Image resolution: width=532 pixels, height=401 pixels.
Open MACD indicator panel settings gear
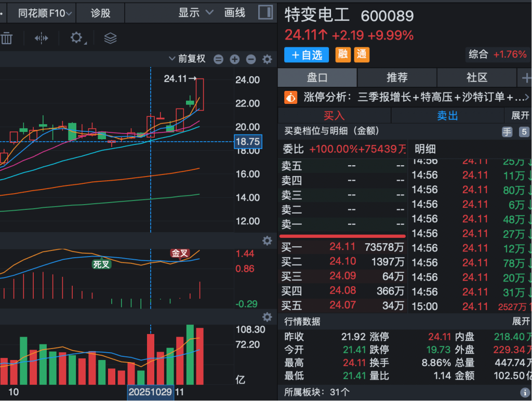tap(267, 240)
